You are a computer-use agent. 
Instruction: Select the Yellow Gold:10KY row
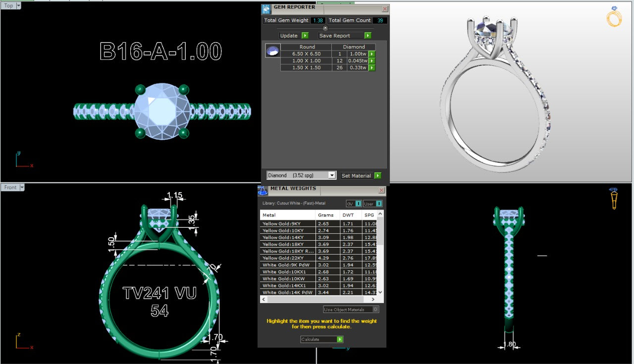pyautogui.click(x=318, y=231)
